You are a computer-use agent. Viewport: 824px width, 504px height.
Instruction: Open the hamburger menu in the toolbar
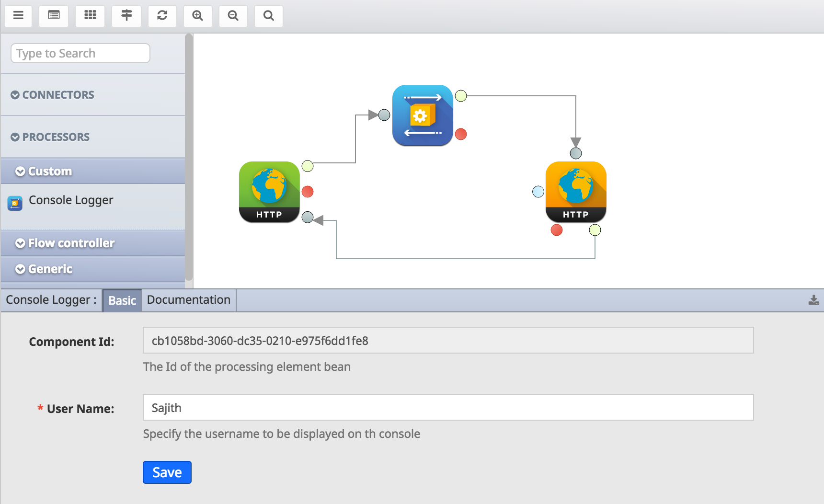pyautogui.click(x=18, y=16)
